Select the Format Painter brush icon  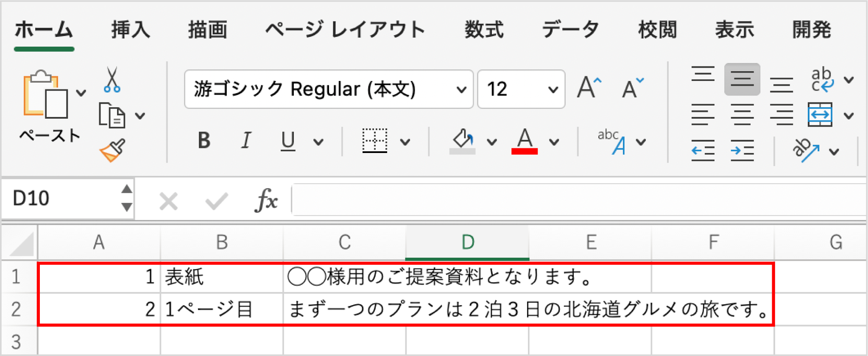[x=113, y=150]
